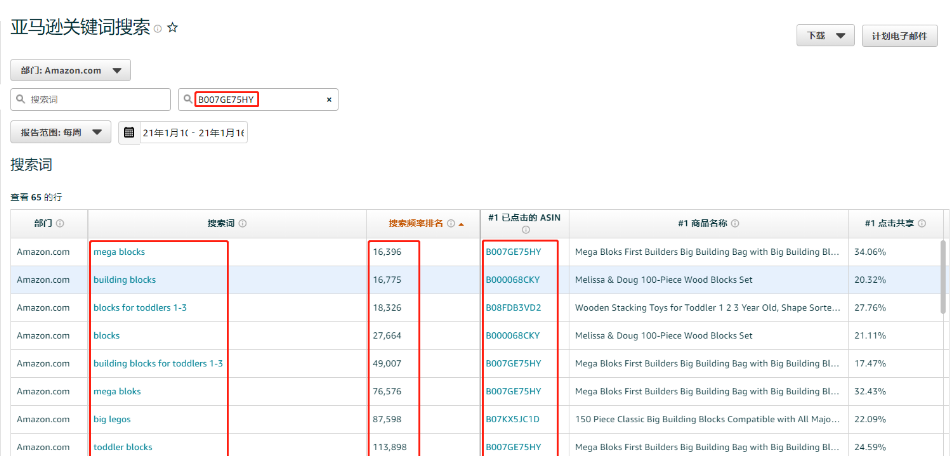Open ASIN link B08FDB3VD2
The height and width of the screenshot is (456, 950).
pos(513,308)
